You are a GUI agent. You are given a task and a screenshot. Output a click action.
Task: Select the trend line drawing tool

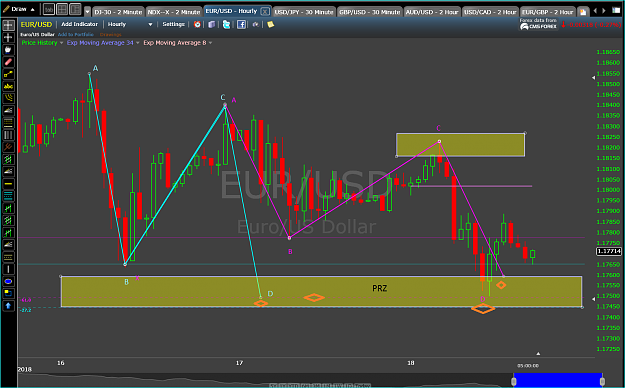click(8, 74)
